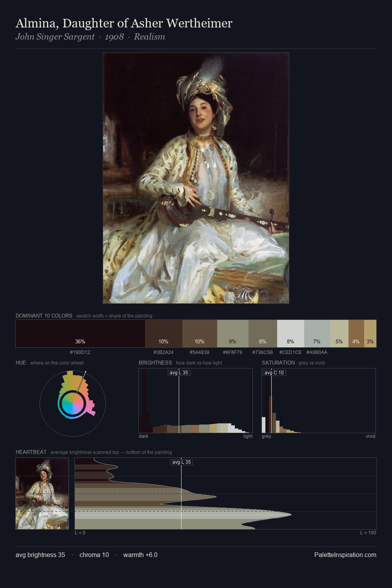
Task: Pick the 8% swatch #736C5B
Action: tap(263, 334)
